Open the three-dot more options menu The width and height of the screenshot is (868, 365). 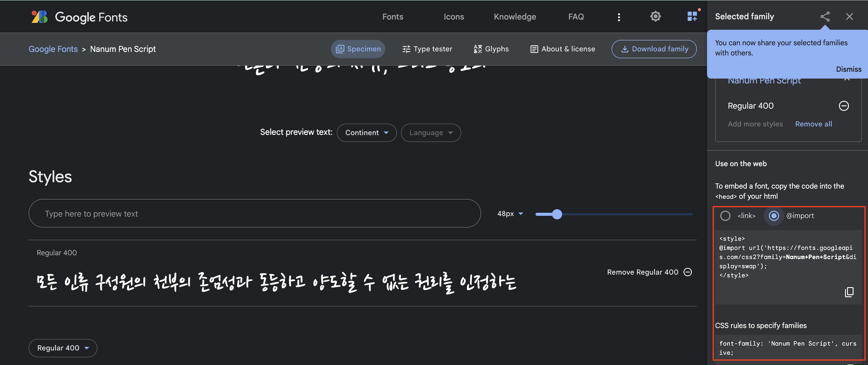[619, 17]
